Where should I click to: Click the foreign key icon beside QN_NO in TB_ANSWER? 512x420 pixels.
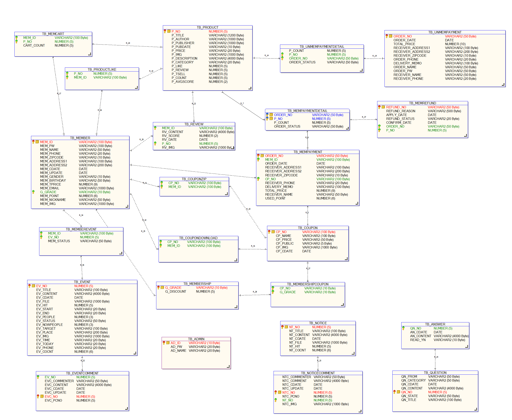[x=403, y=328]
